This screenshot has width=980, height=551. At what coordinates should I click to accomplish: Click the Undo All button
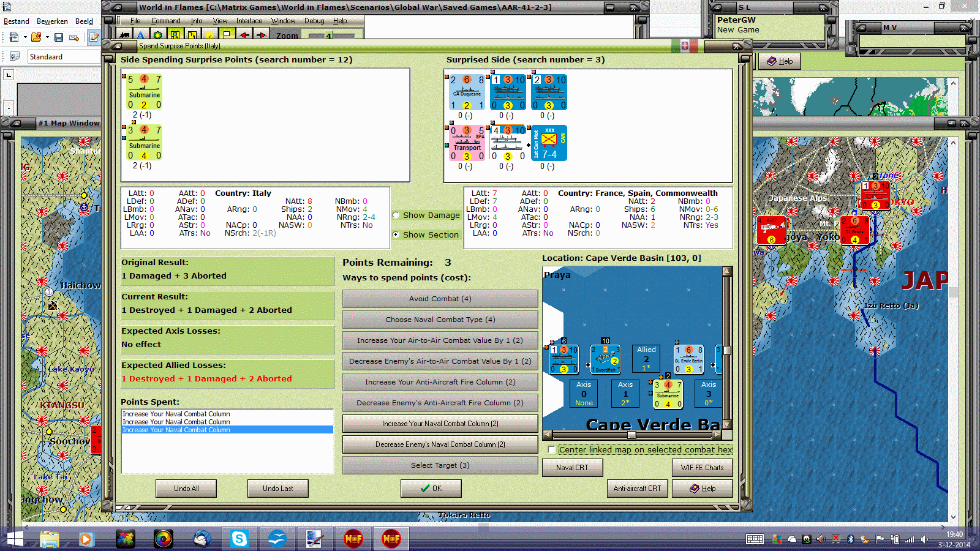(186, 489)
